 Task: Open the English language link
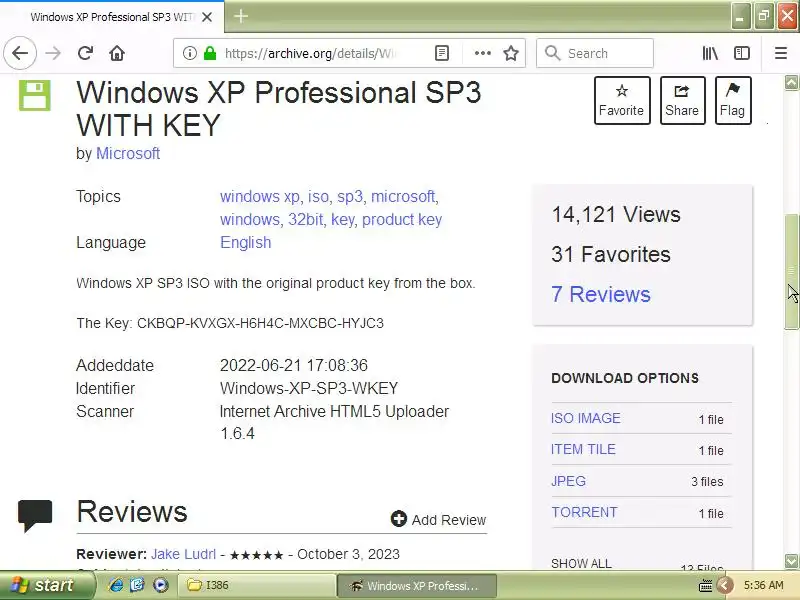coord(245,243)
